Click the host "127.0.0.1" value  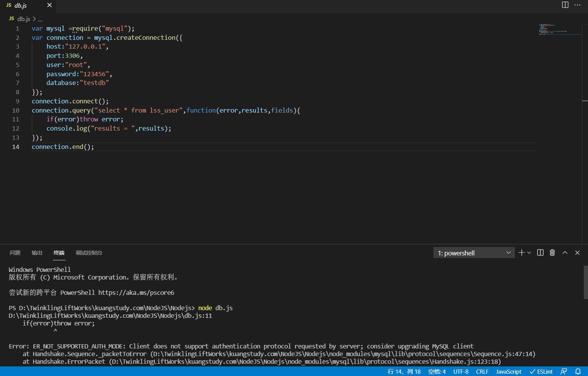(85, 46)
